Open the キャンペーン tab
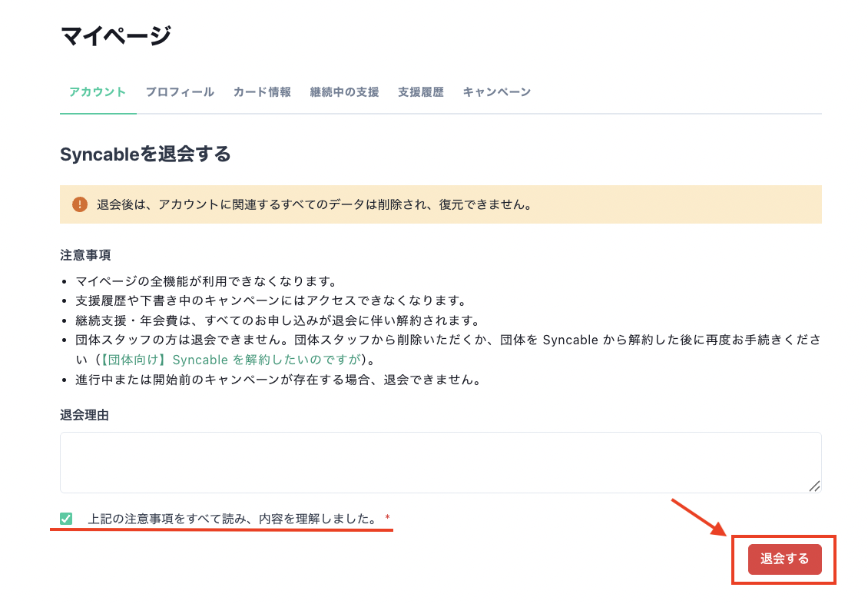Viewport: 868px width, 604px height. pos(496,92)
